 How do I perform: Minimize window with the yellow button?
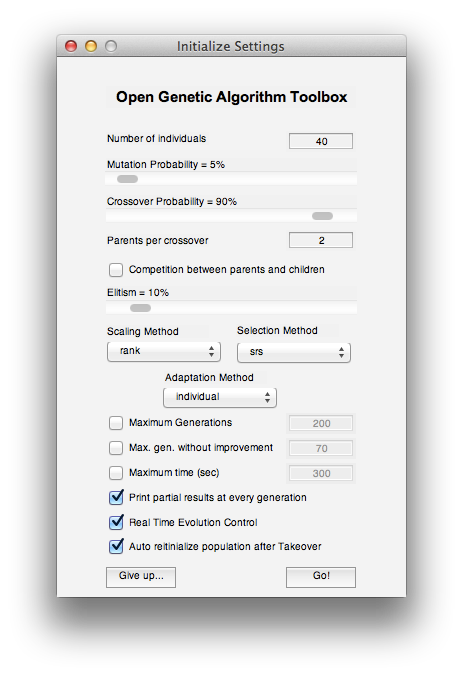pos(91,46)
